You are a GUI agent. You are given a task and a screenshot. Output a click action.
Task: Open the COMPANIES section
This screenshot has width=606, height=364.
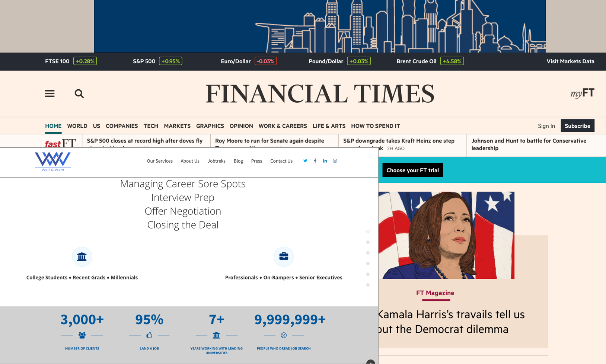pos(122,126)
